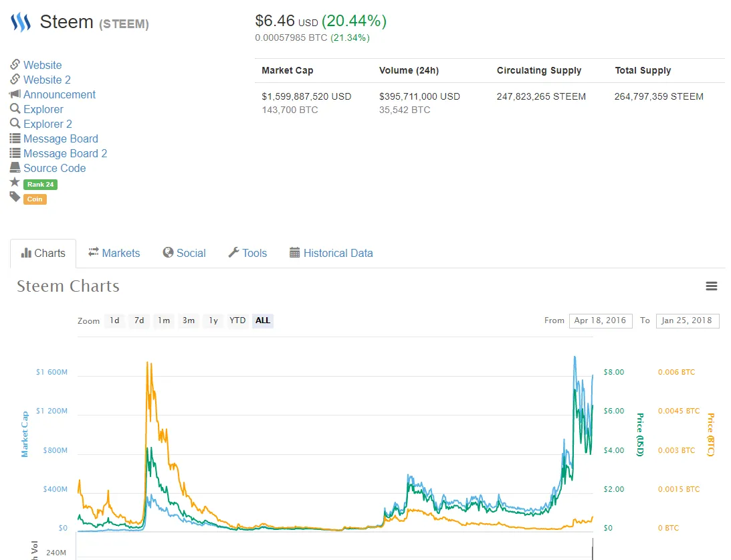Click the chain icon beside Website

click(x=15, y=64)
